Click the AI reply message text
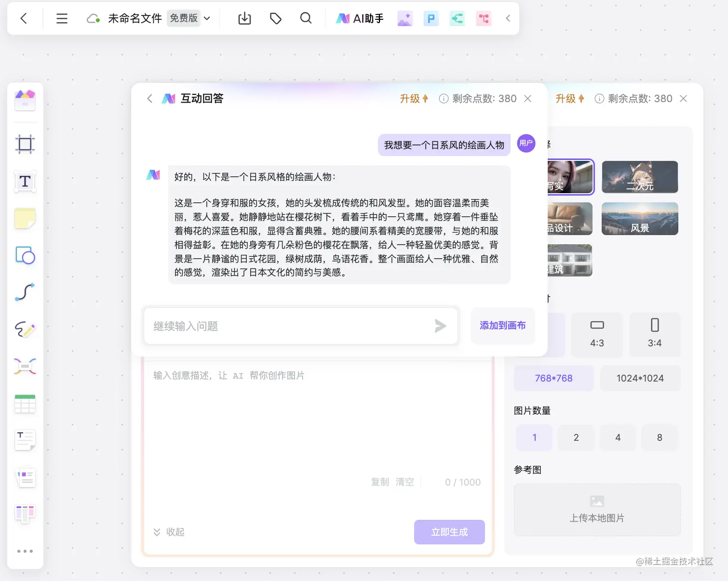 pyautogui.click(x=339, y=224)
